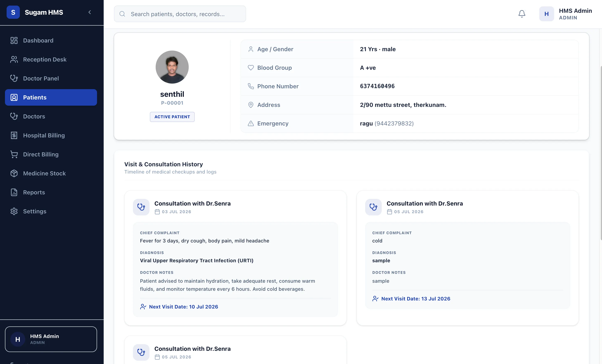This screenshot has width=602, height=364.
Task: Open the HMS Admin header profile name
Action: 575,11
